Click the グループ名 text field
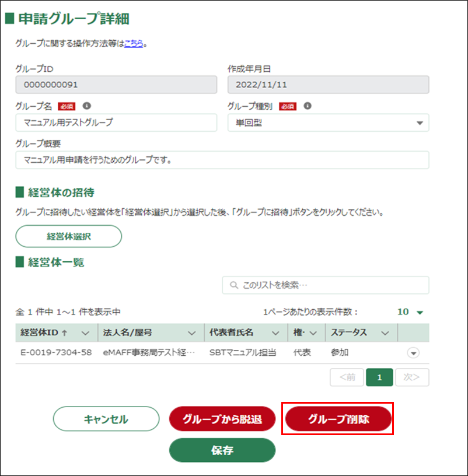This screenshot has height=476, width=468. [x=116, y=123]
